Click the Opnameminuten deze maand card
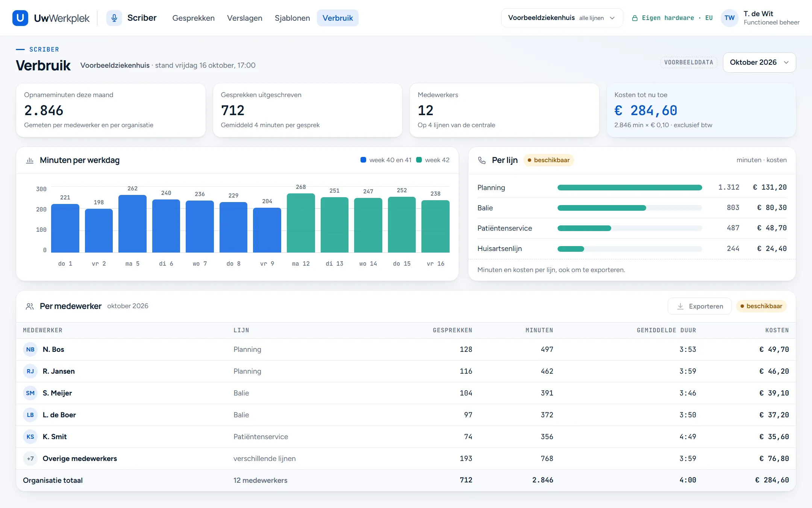The image size is (812, 508). pos(111,110)
